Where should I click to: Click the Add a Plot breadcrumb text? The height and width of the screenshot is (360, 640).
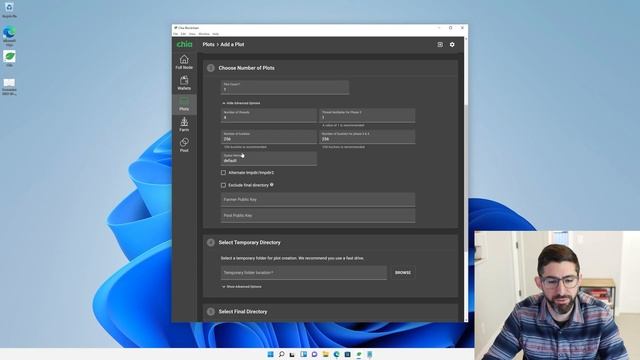click(x=232, y=44)
